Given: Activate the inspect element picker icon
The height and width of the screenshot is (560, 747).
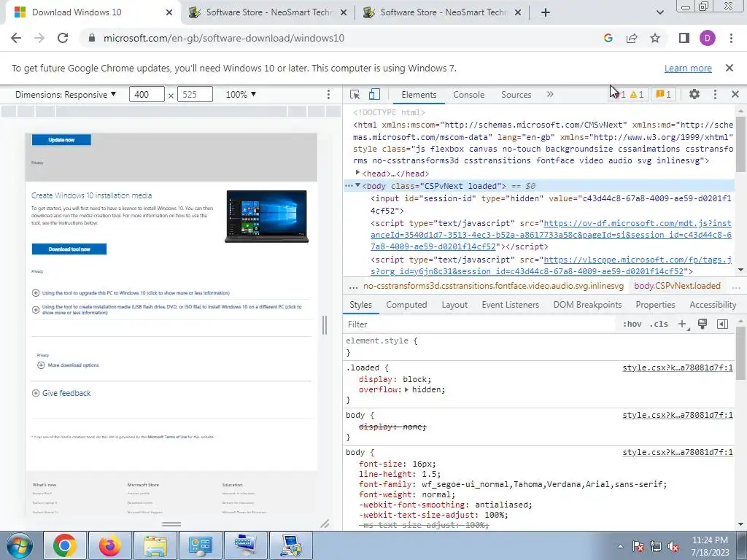Looking at the screenshot, I should [x=355, y=94].
